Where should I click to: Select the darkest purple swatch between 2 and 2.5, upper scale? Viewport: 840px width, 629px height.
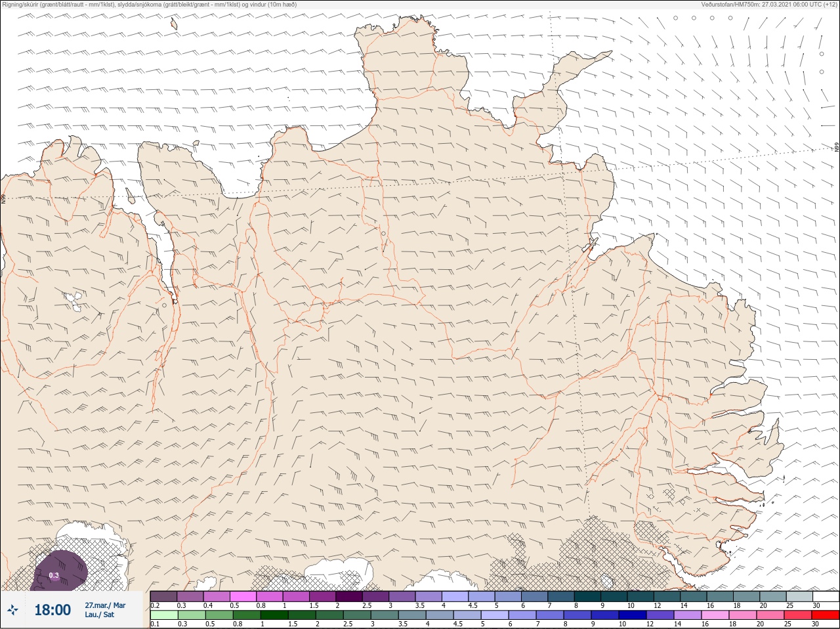pyautogui.click(x=349, y=596)
